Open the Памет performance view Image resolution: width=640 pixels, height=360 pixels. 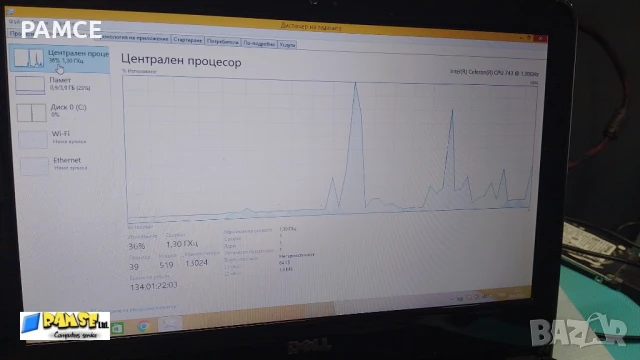tap(60, 85)
